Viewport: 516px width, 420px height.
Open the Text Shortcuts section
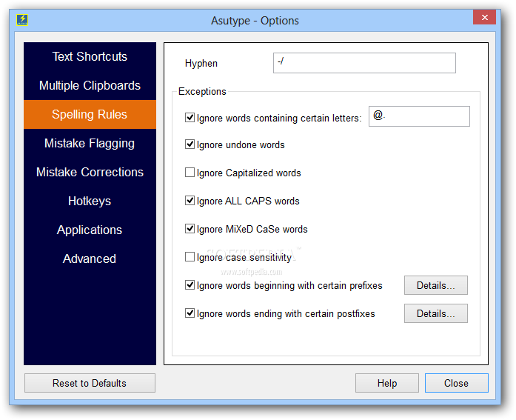[x=90, y=56]
